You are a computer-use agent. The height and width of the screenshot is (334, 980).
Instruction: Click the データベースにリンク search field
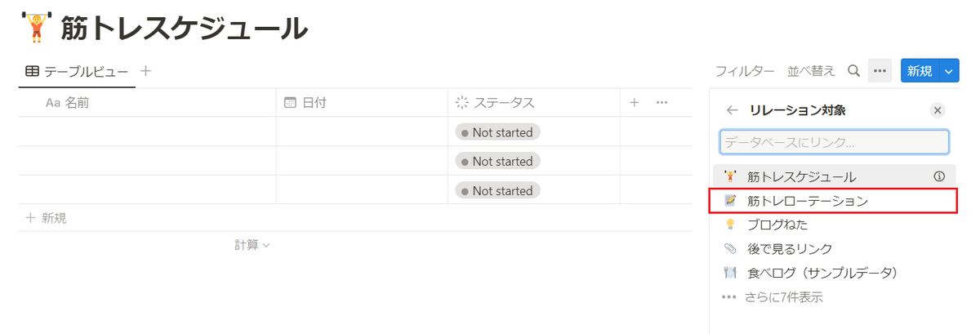(834, 142)
